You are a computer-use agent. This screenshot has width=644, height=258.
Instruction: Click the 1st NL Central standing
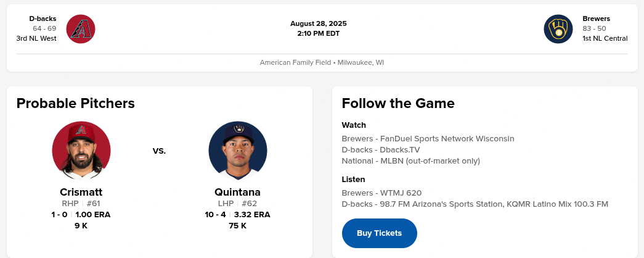605,38
